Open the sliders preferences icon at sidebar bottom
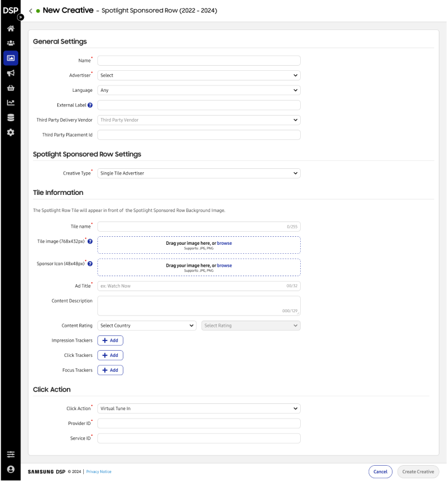The image size is (448, 481). pyautogui.click(x=11, y=454)
